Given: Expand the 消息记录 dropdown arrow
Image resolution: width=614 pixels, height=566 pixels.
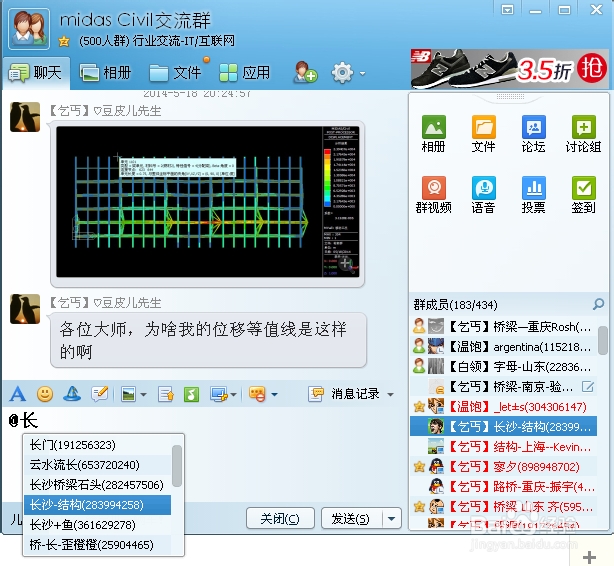Looking at the screenshot, I should (390, 394).
